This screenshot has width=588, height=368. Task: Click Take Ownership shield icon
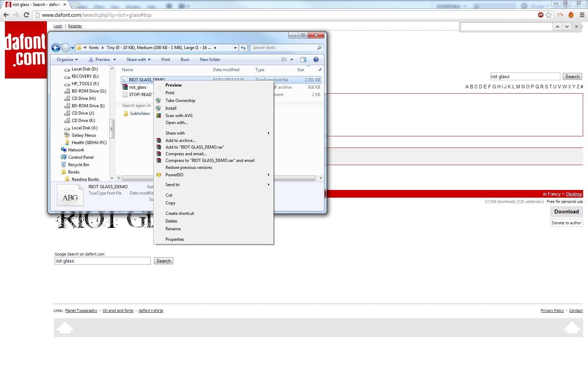[x=159, y=101]
